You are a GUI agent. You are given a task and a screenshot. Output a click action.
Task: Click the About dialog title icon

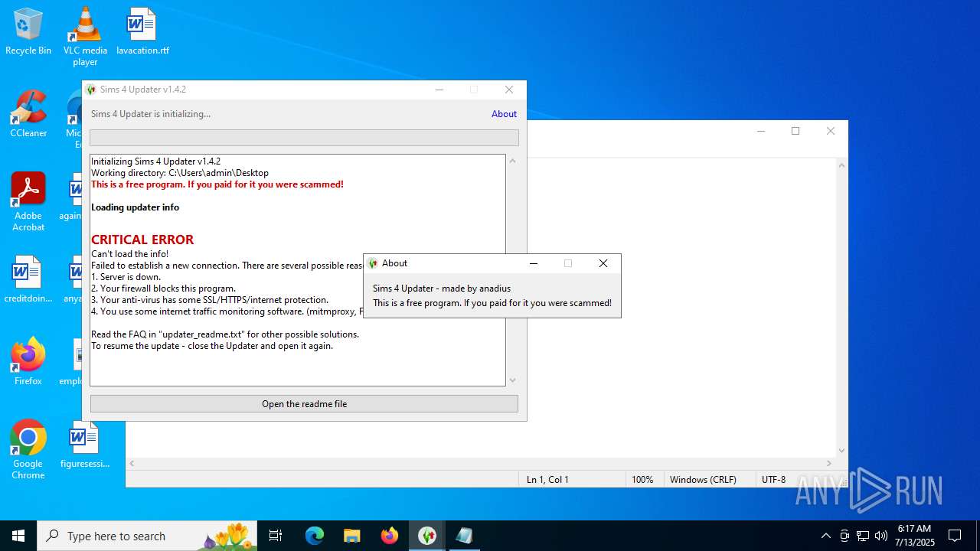pyautogui.click(x=373, y=263)
